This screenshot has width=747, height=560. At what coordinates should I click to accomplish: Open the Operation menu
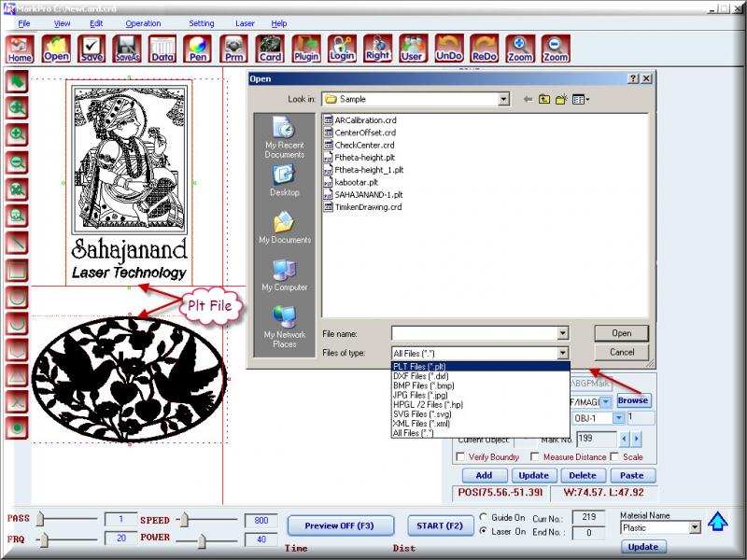[x=143, y=23]
